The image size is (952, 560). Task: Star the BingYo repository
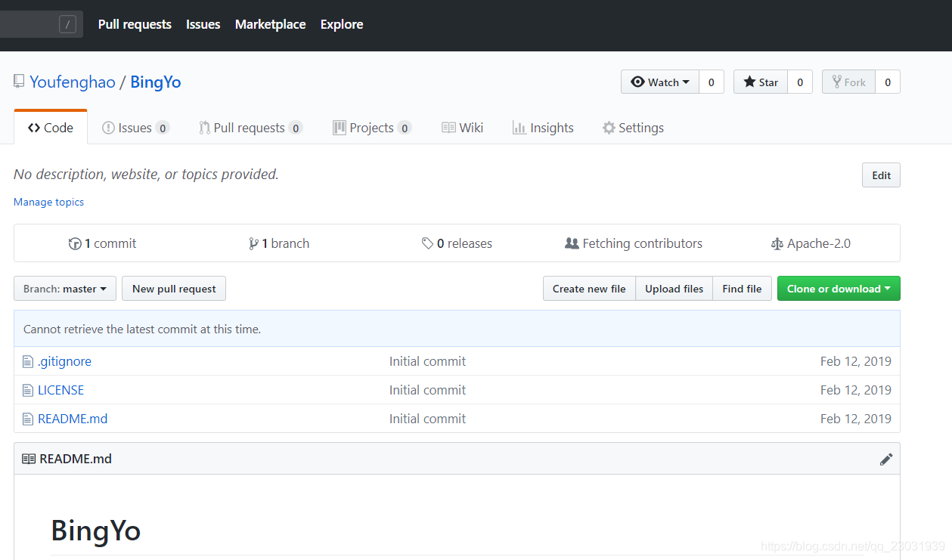click(x=761, y=82)
